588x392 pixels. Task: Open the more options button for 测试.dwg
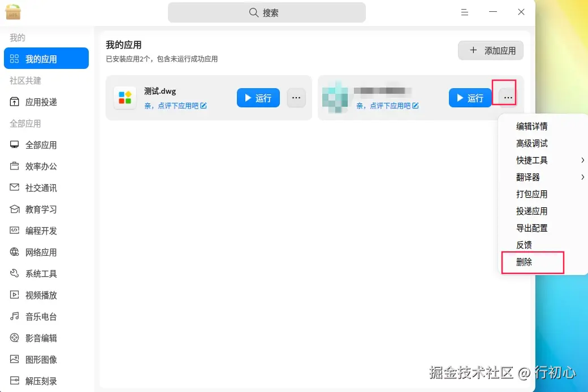coord(296,98)
